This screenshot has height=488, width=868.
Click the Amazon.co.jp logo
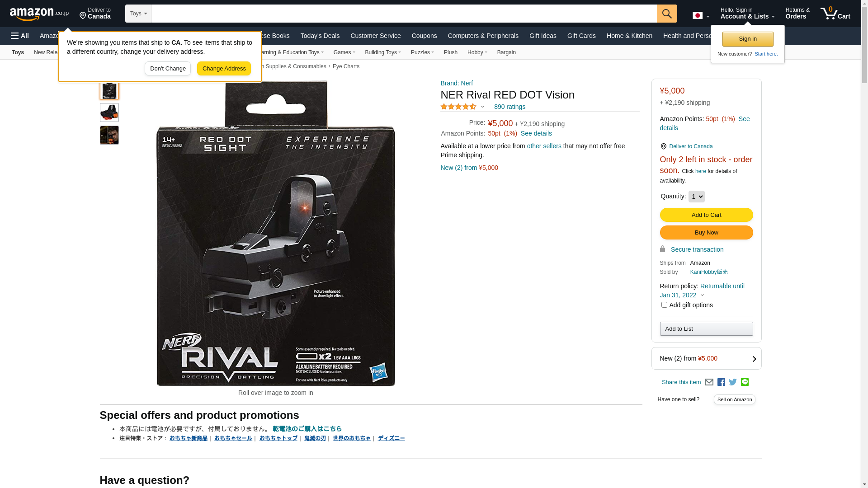click(39, 14)
